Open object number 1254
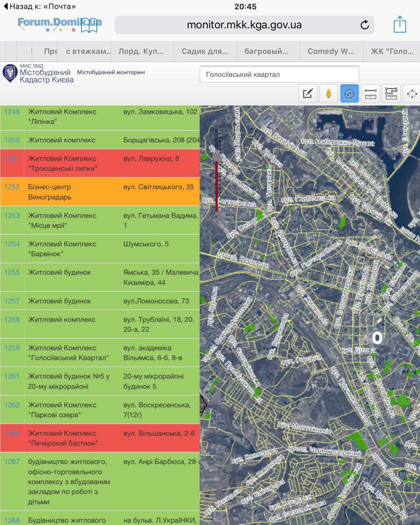420x525 pixels. point(12,244)
